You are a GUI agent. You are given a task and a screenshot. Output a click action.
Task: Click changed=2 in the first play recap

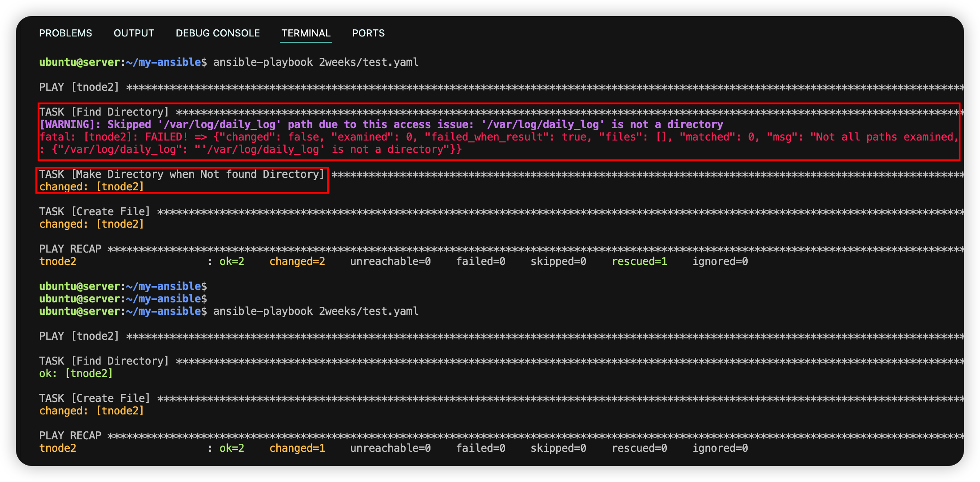[297, 261]
